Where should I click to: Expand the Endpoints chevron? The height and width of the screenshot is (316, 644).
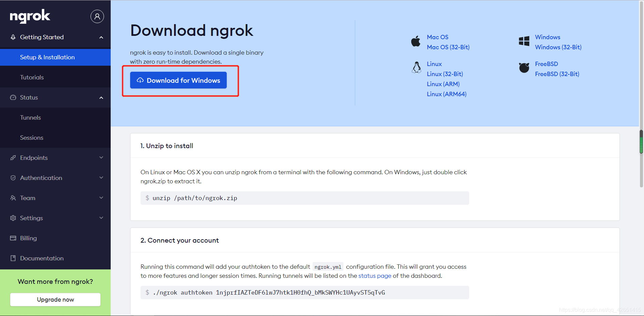click(101, 157)
